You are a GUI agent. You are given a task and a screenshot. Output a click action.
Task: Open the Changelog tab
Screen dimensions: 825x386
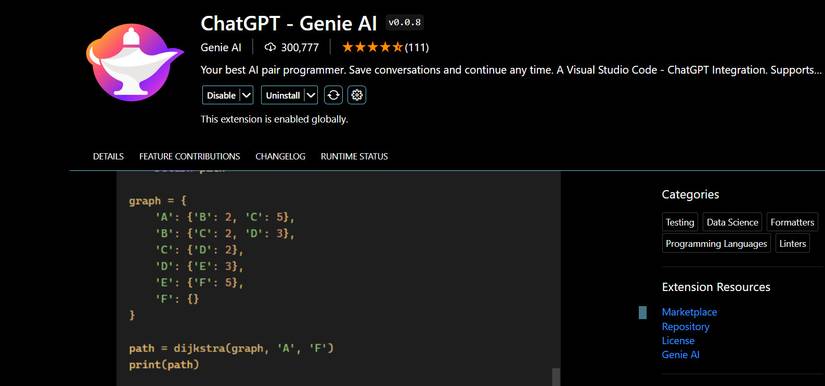(280, 156)
